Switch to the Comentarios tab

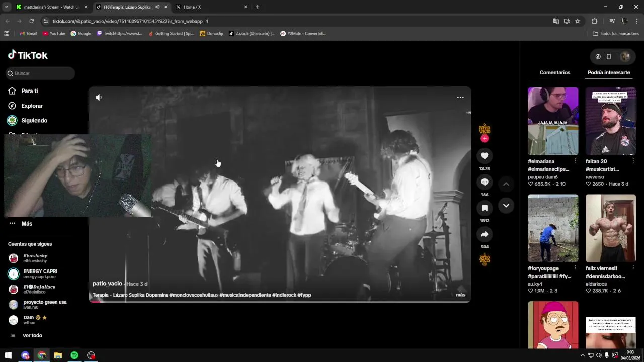click(x=555, y=72)
